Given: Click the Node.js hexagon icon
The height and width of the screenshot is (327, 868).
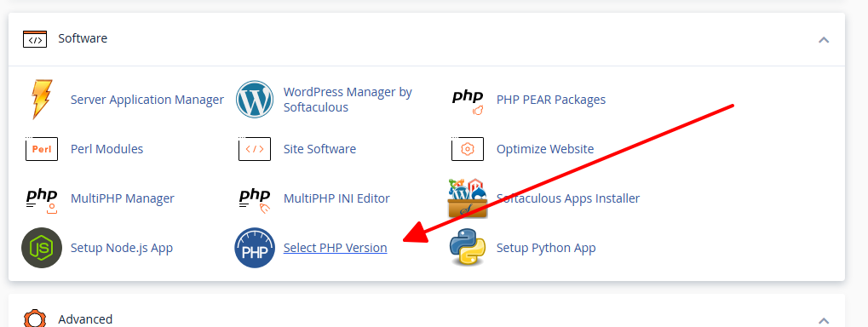Looking at the screenshot, I should (42, 248).
